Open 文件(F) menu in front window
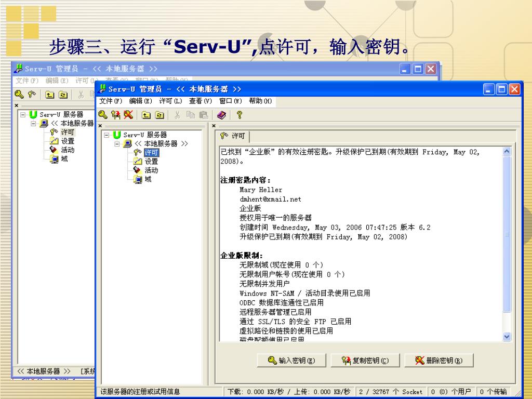The image size is (532, 399). click(x=111, y=101)
